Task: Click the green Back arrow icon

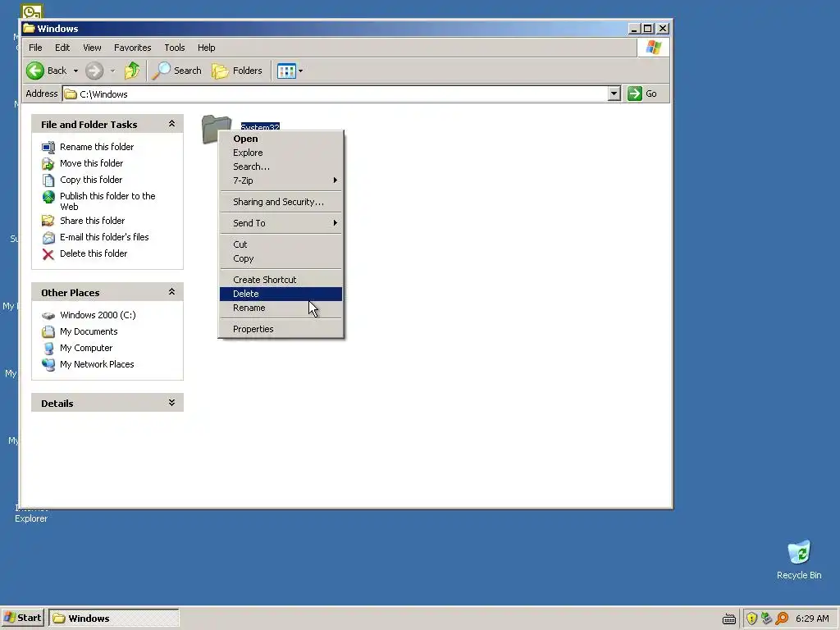Action: [35, 71]
